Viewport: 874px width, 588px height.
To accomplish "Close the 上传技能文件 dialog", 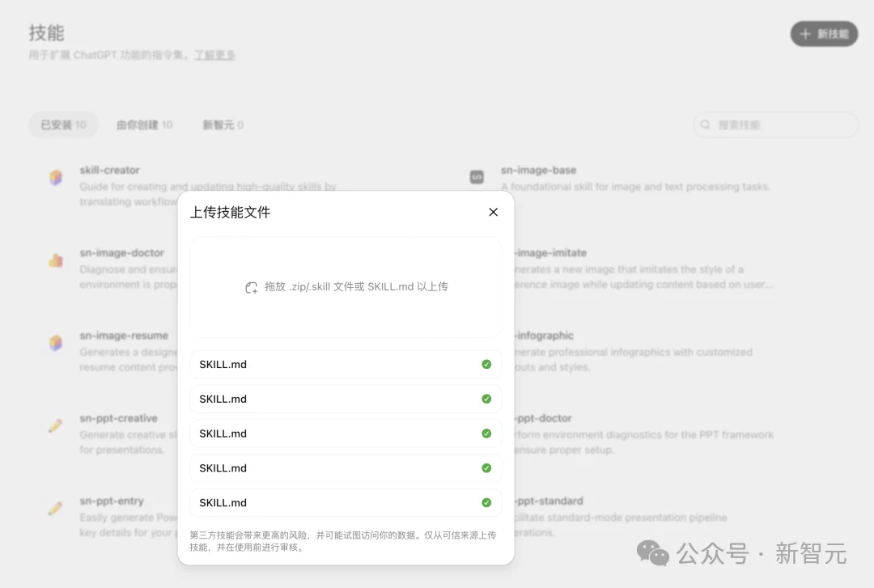I will point(494,212).
